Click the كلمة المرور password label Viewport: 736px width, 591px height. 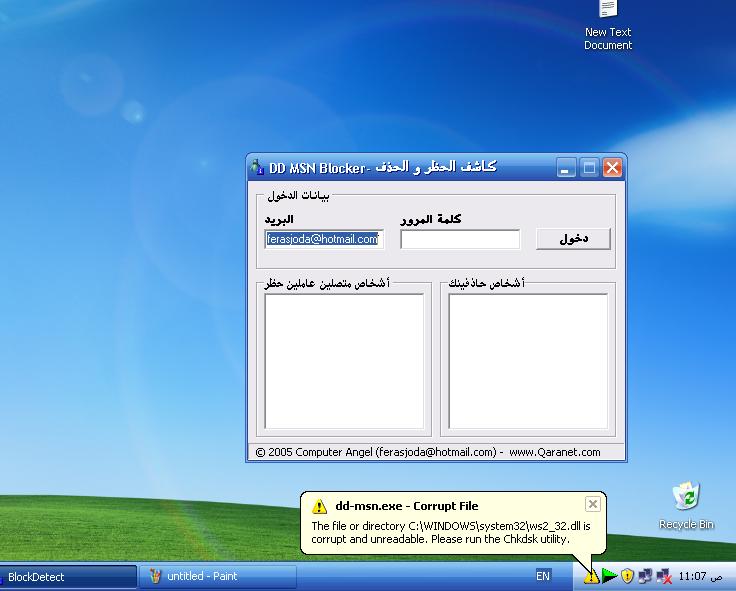(430, 219)
